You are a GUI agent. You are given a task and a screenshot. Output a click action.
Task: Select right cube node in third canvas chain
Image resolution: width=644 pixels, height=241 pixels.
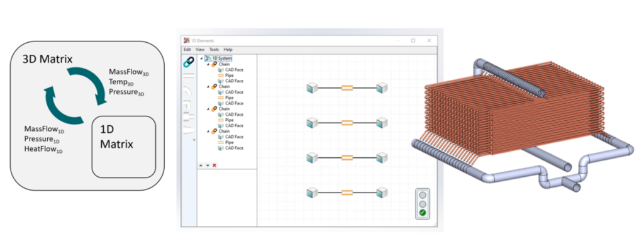pos(382,157)
